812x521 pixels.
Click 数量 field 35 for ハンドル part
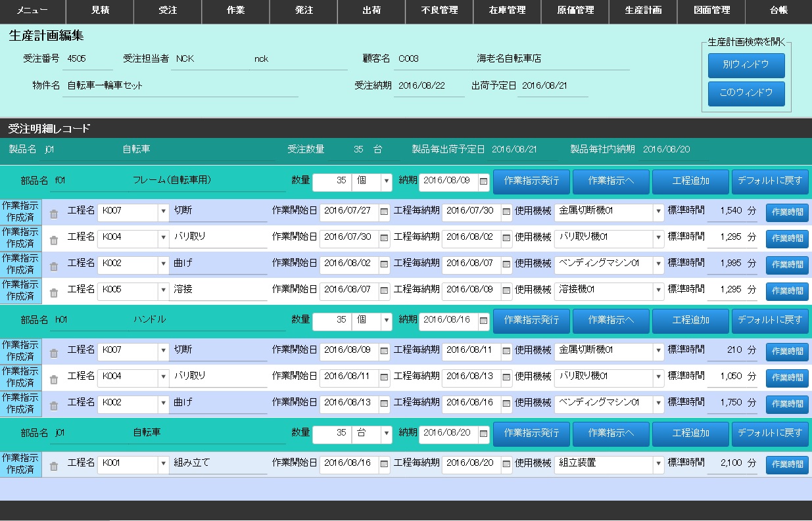[x=332, y=321]
